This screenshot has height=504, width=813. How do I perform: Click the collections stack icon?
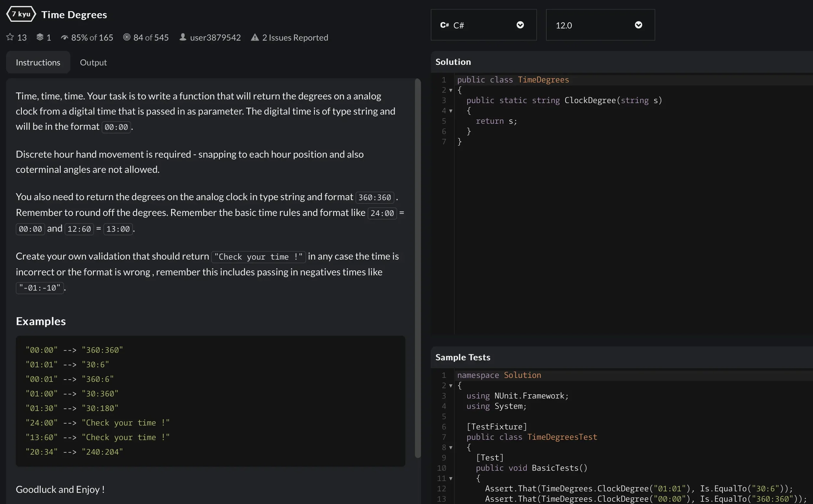[40, 37]
